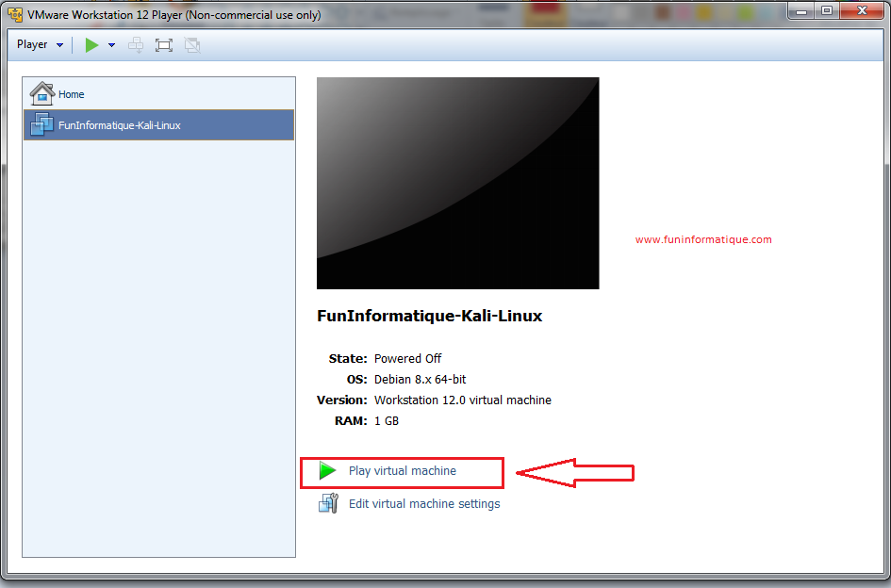Open the power options arrow beside toolbar Play

(x=111, y=45)
